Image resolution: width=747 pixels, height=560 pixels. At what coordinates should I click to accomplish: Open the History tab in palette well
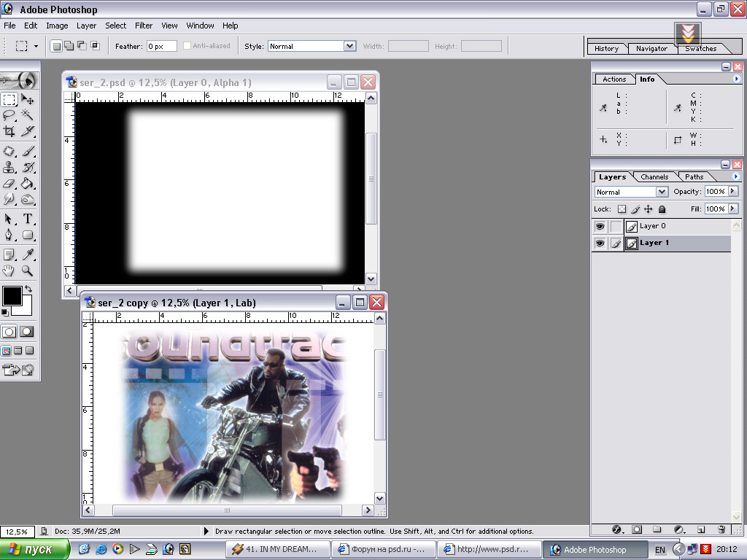[606, 49]
